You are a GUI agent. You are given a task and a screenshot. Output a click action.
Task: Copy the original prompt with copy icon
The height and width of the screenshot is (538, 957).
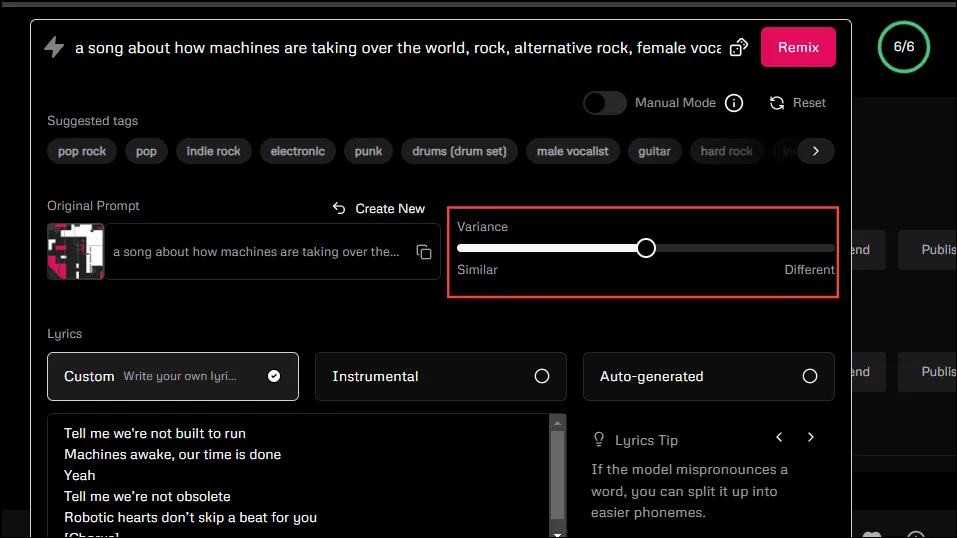424,252
